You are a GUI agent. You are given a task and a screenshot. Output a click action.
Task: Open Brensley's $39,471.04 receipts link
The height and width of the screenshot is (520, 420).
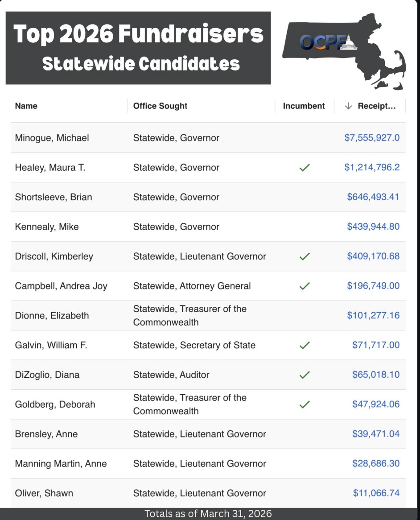coord(376,434)
